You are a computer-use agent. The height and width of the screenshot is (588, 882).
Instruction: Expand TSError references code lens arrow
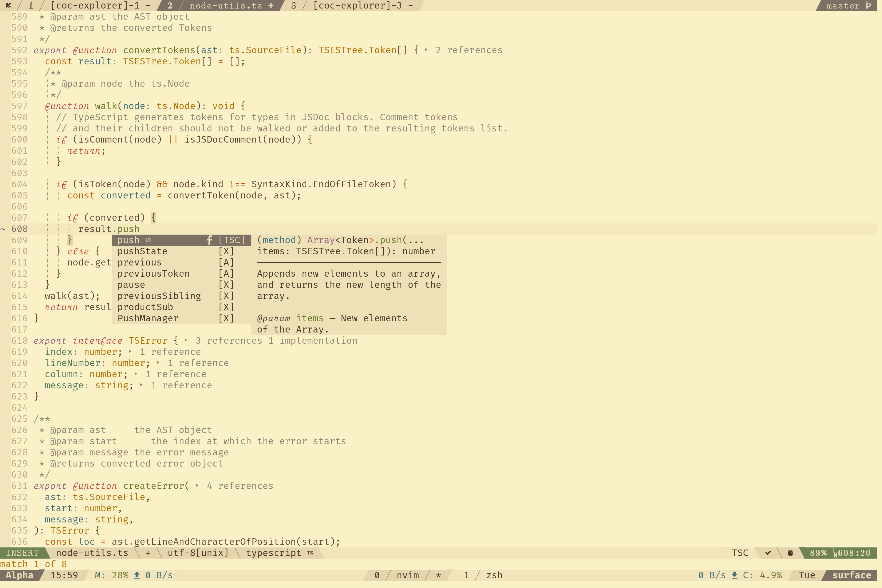point(186,340)
